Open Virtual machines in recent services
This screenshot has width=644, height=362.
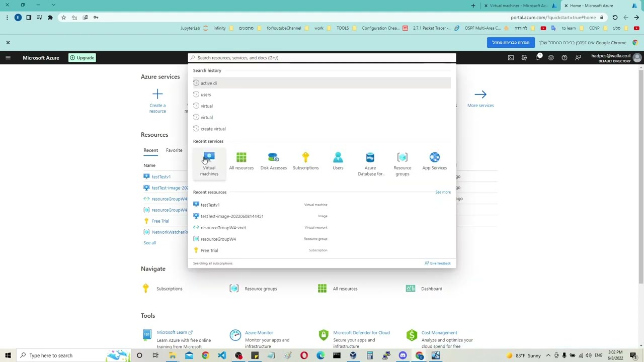[x=209, y=164]
